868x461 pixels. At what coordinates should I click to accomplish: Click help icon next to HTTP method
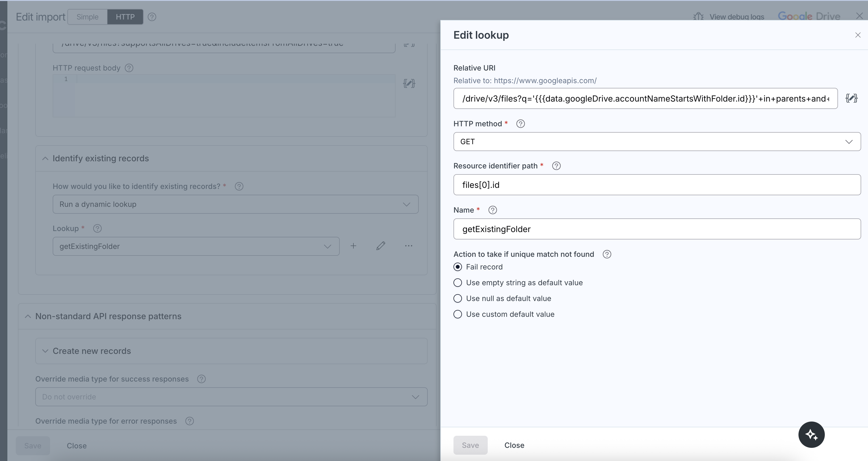click(x=520, y=124)
